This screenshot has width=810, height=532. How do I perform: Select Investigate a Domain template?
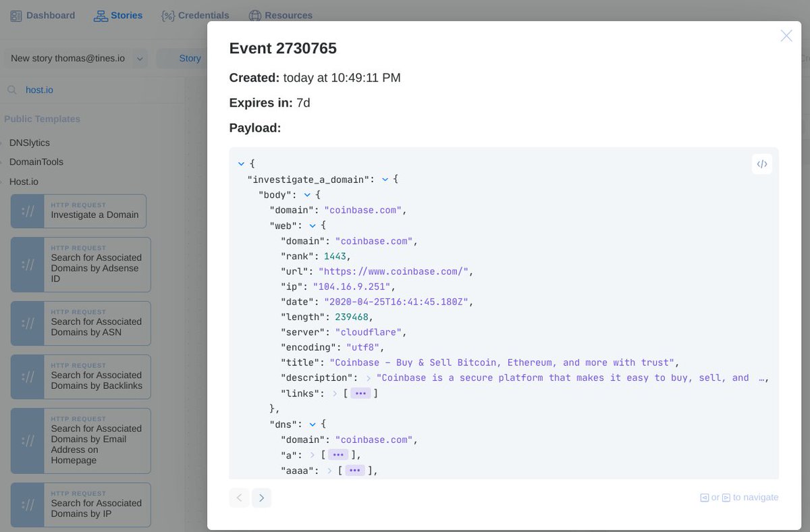point(78,211)
